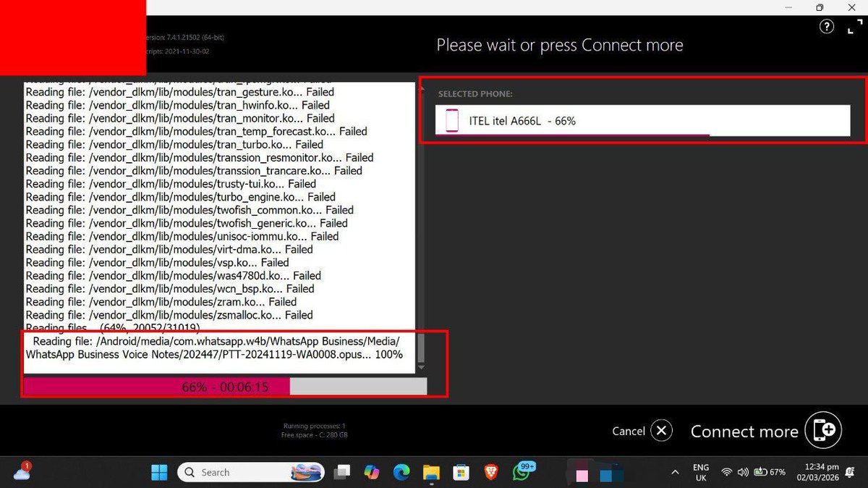
Task: Click the log scrollbar down arrow
Action: pos(422,368)
